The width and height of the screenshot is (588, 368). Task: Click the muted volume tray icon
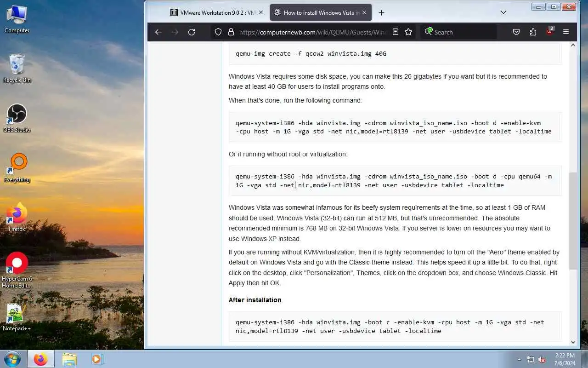pyautogui.click(x=542, y=359)
